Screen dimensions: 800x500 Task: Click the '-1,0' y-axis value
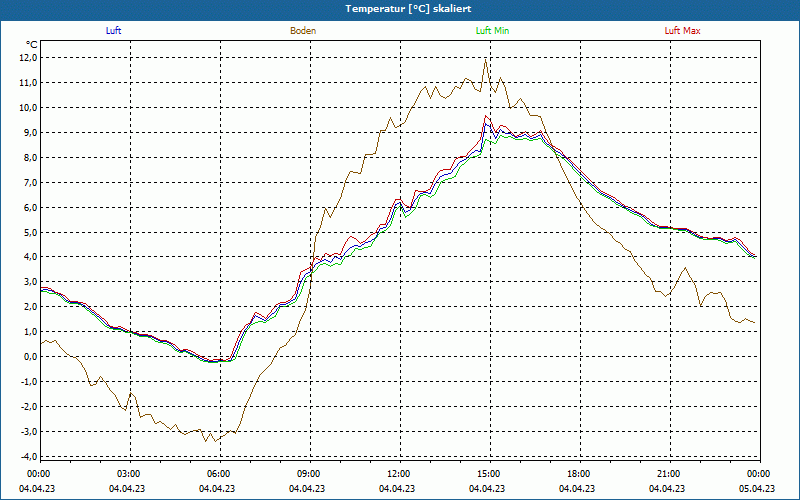(29, 382)
